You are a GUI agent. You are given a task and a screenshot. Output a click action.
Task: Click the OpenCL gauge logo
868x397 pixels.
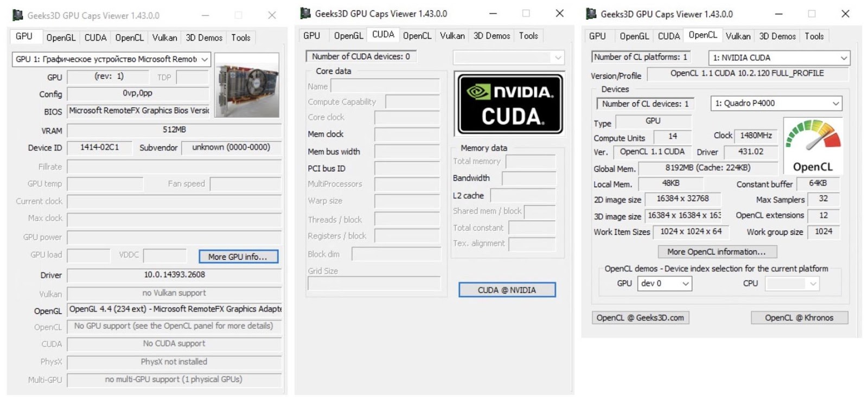(813, 146)
